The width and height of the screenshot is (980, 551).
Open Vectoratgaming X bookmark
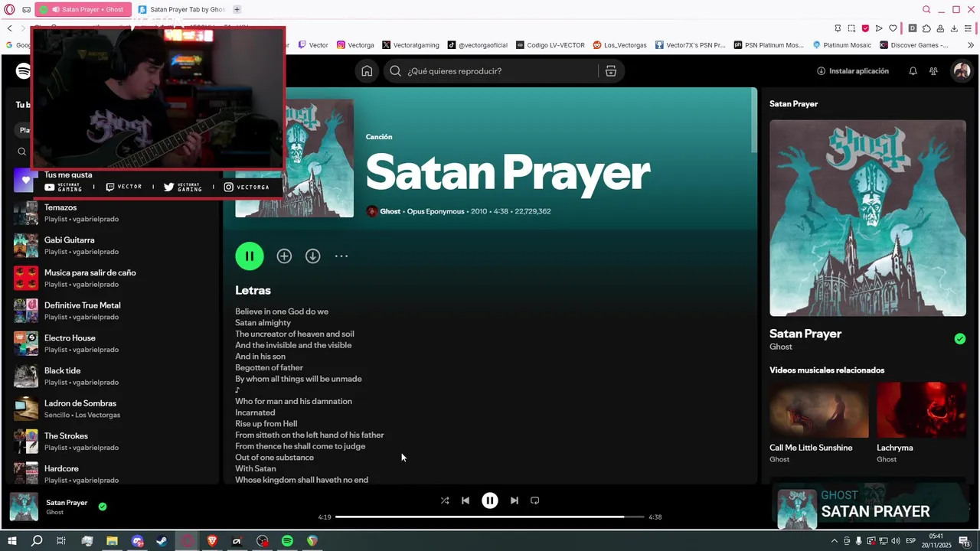point(410,45)
